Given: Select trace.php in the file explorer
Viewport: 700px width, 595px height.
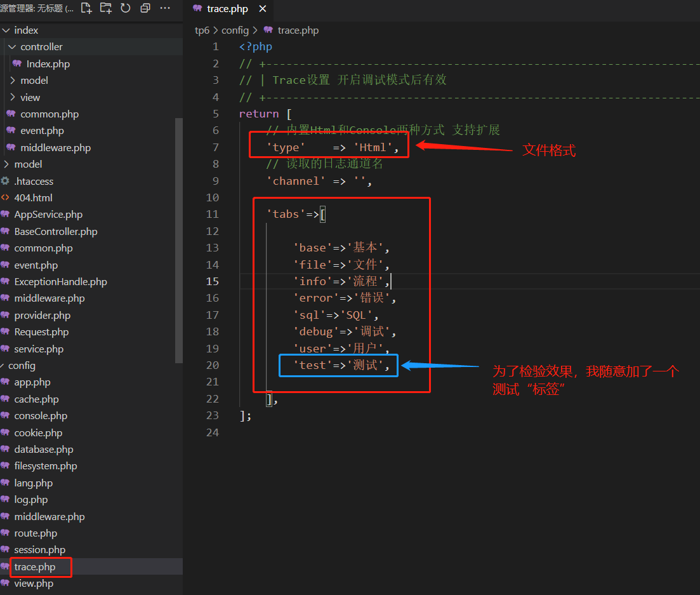Looking at the screenshot, I should 35,567.
